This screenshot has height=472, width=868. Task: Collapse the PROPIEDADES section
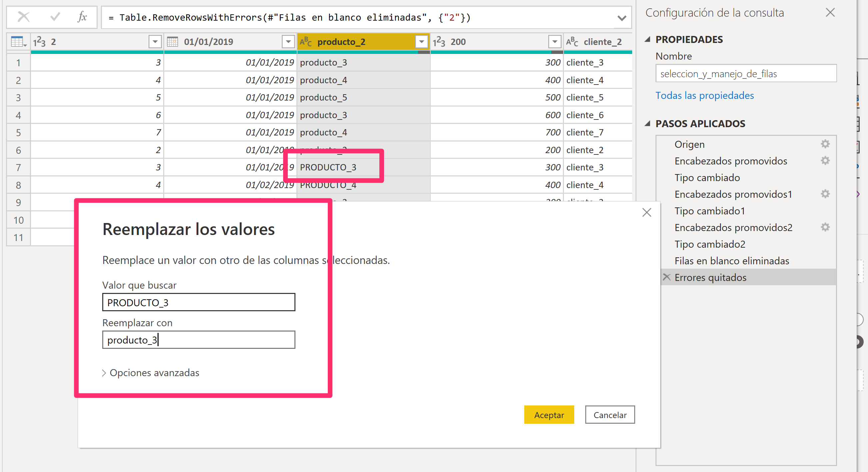tap(648, 39)
